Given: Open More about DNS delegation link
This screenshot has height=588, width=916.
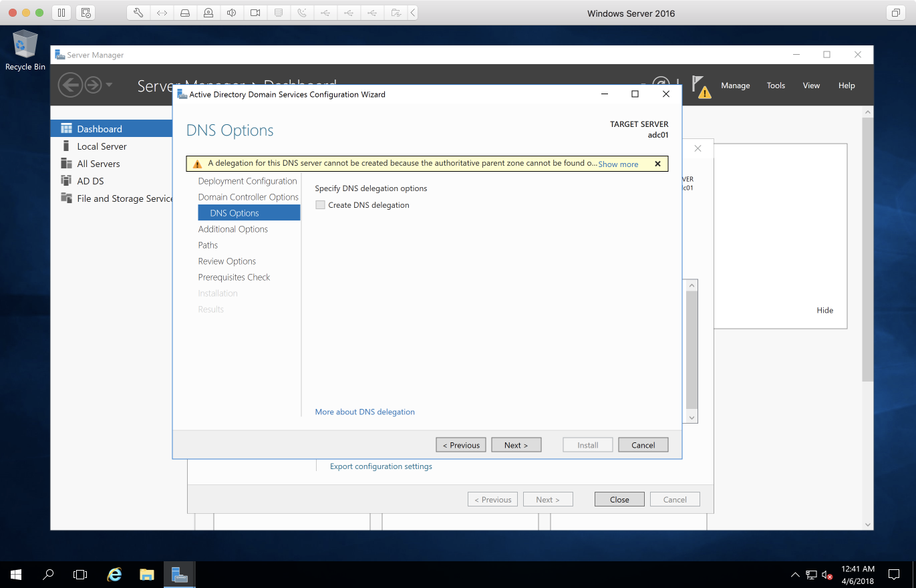Looking at the screenshot, I should pos(365,412).
